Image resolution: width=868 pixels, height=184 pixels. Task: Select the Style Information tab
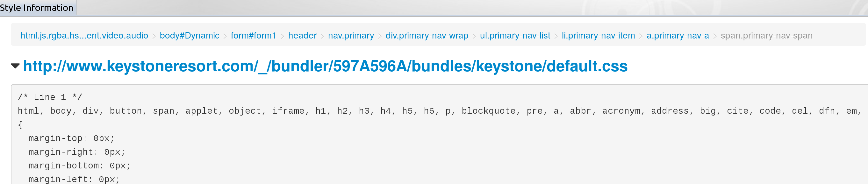click(37, 7)
